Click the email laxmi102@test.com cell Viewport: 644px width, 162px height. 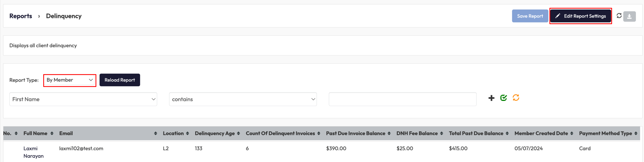[x=81, y=148]
